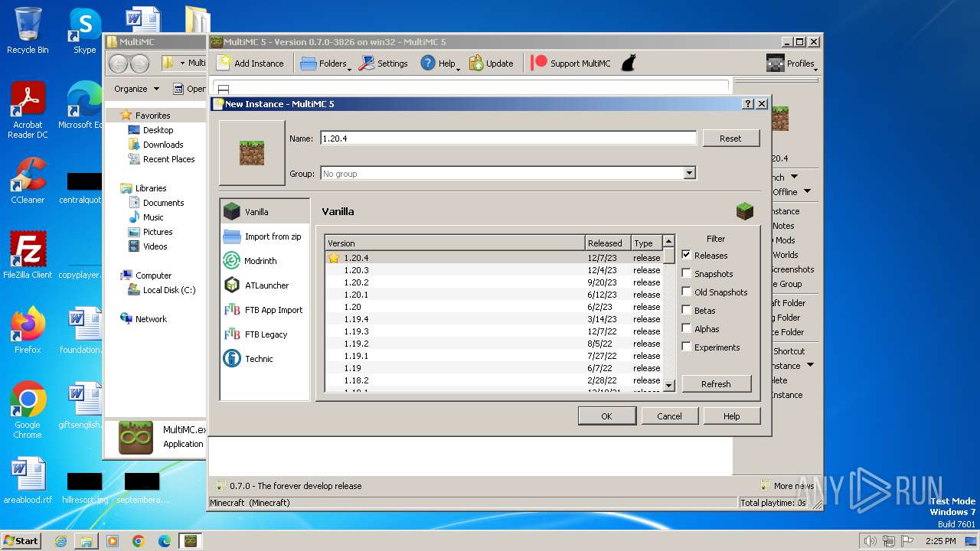
Task: Open Network in Explorer pane
Action: pos(150,319)
